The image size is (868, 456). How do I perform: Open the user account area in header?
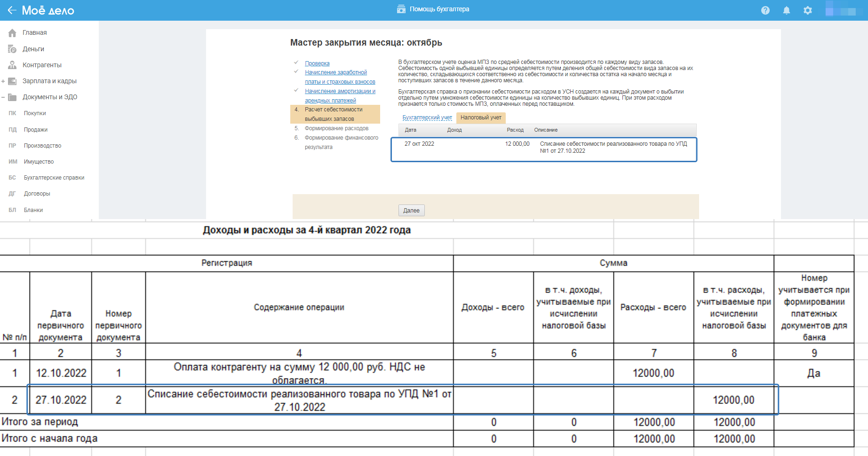[845, 10]
